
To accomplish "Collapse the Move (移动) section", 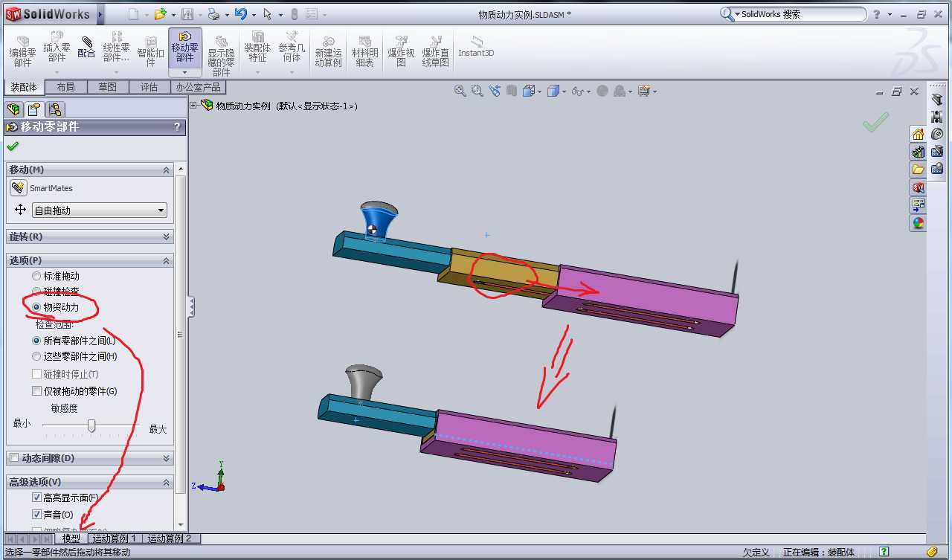I will pyautogui.click(x=166, y=170).
